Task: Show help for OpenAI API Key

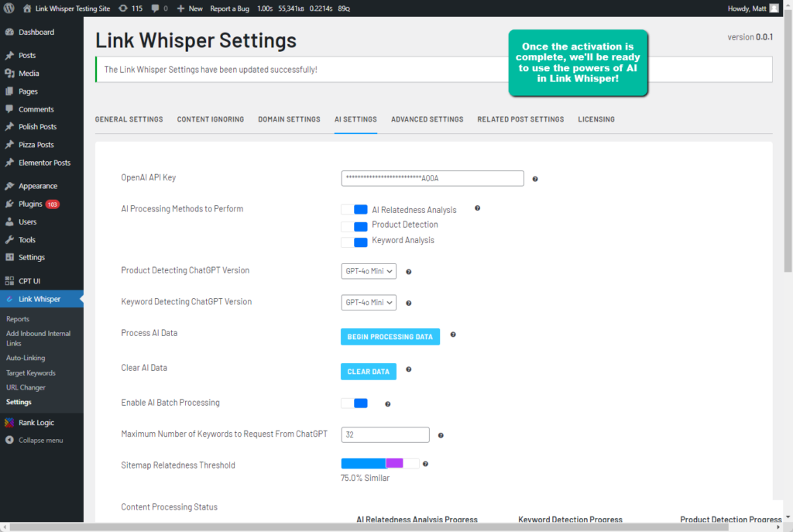Action: 535,179
